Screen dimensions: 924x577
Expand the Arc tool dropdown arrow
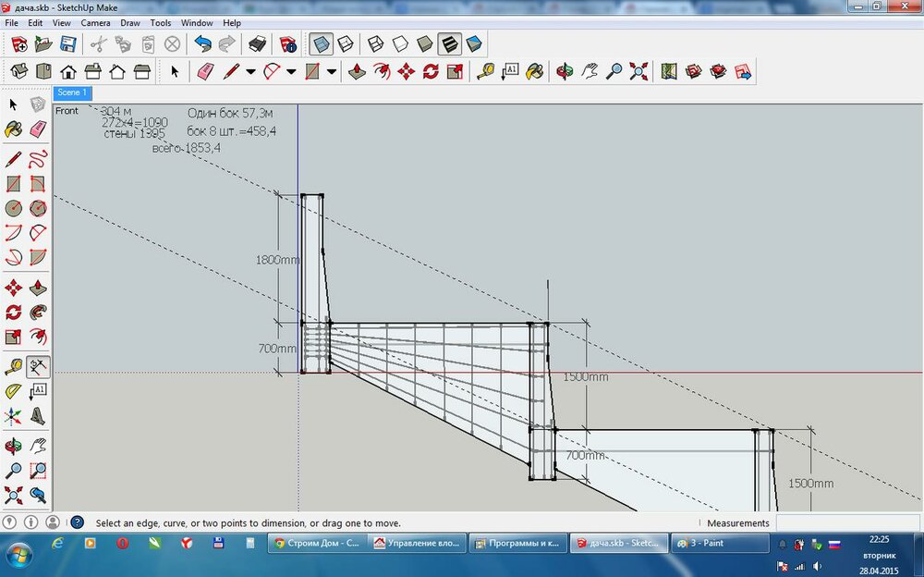(x=291, y=71)
